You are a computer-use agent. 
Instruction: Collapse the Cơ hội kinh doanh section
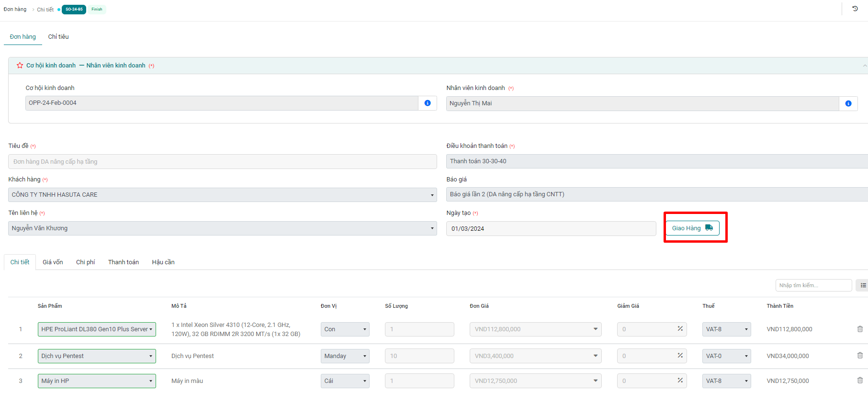coord(864,66)
